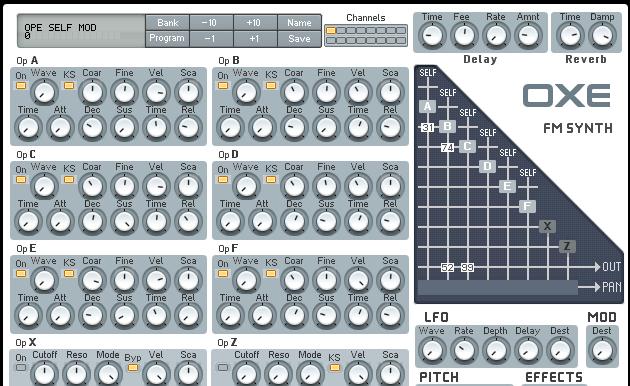The width and height of the screenshot is (630, 386).
Task: Toggle the Op Z KS switch
Action: (335, 367)
